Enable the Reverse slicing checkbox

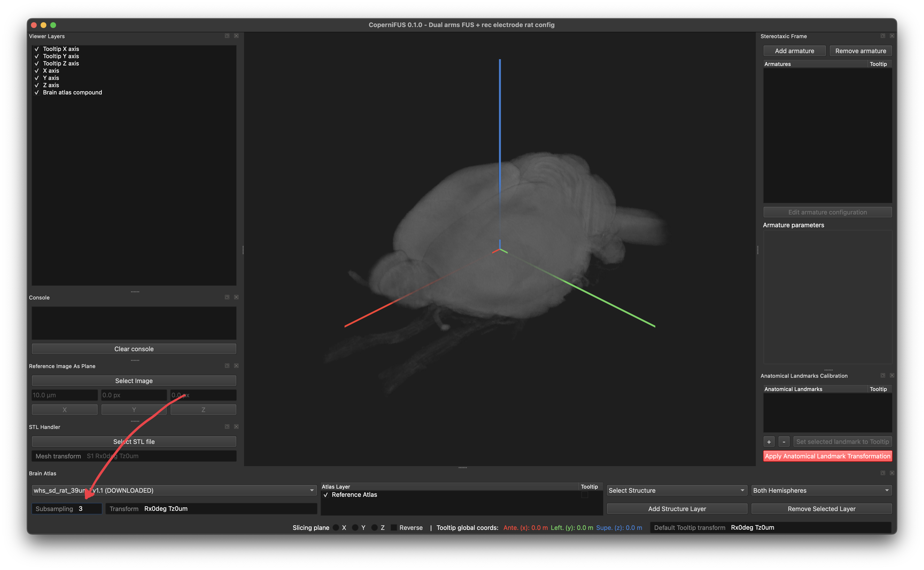(x=394, y=527)
